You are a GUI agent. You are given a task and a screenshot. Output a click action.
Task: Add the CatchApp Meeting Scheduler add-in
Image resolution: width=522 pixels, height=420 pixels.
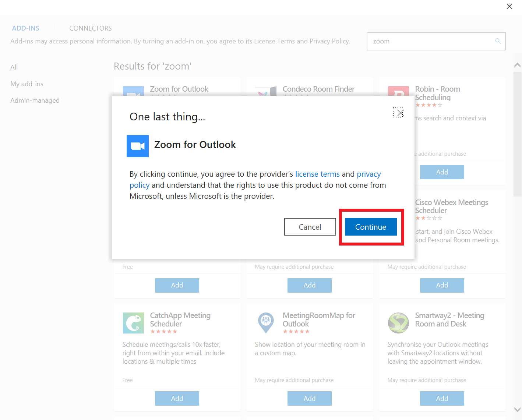[x=177, y=398]
